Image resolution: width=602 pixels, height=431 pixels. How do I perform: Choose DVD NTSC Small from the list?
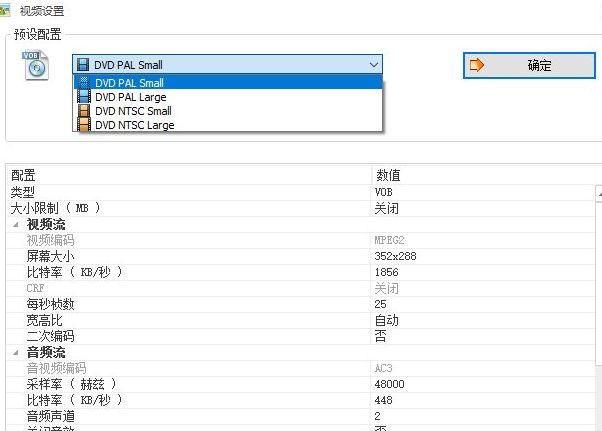tap(133, 111)
